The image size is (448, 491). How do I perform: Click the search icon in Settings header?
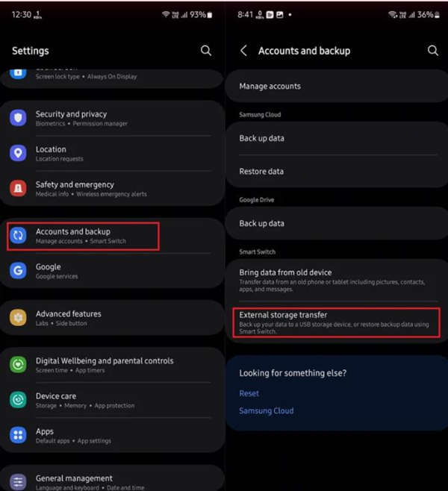pos(206,51)
